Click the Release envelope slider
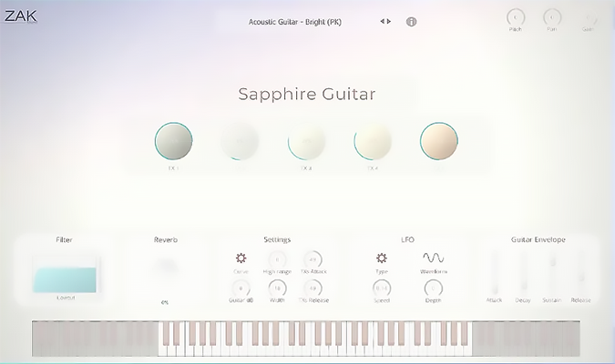 click(x=581, y=273)
